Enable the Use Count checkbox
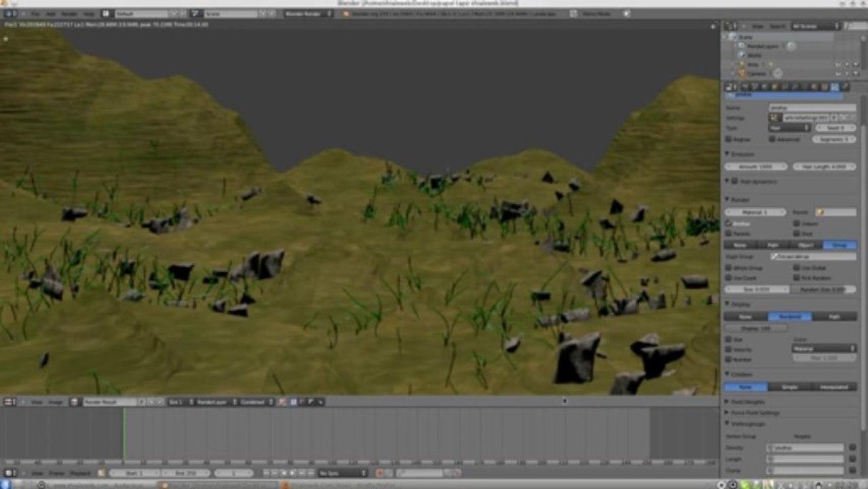 click(729, 278)
